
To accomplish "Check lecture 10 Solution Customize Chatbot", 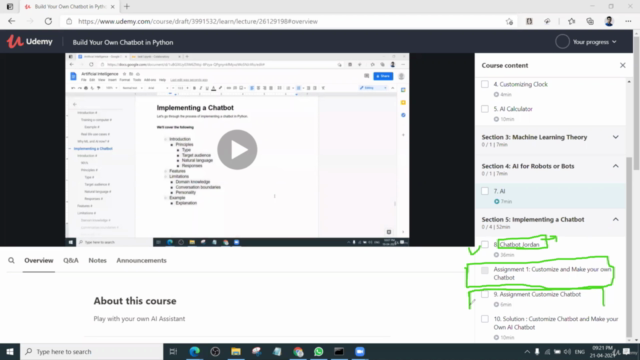I will [x=484, y=319].
